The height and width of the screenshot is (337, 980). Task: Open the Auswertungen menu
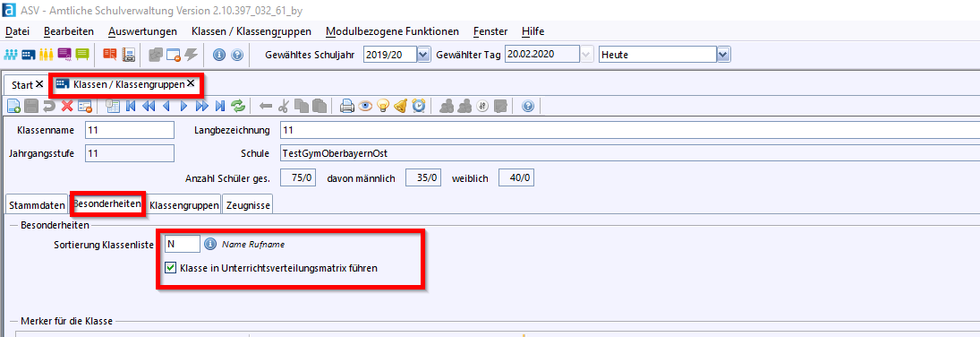coord(142,31)
